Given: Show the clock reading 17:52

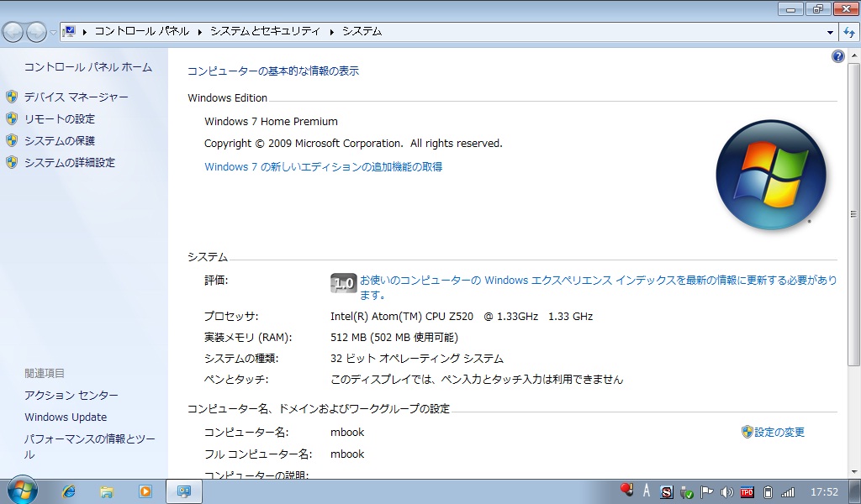Looking at the screenshot, I should pyautogui.click(x=824, y=492).
